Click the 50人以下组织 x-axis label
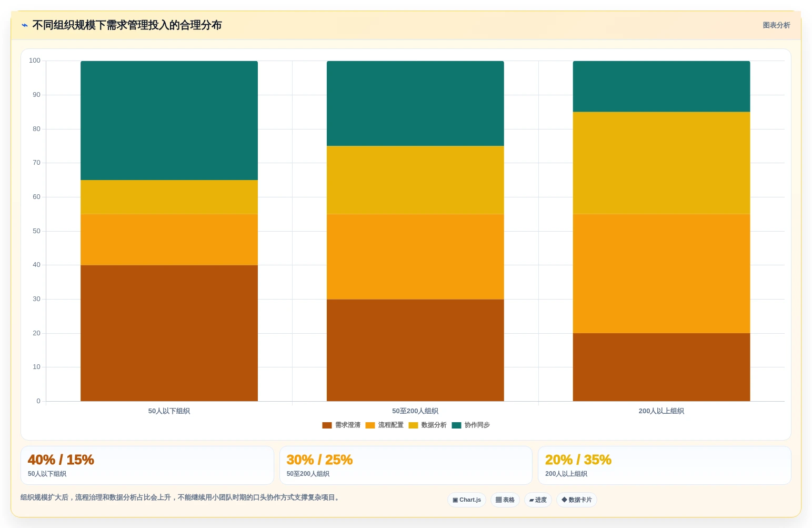Image resolution: width=812 pixels, height=528 pixels. tap(169, 411)
